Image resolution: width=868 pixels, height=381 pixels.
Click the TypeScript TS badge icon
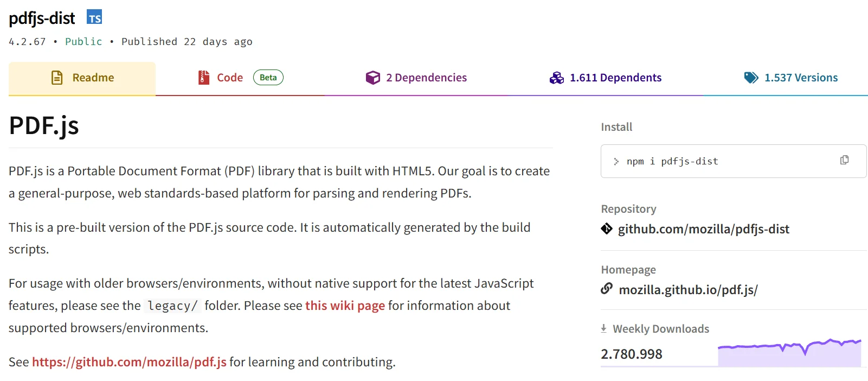[x=94, y=17]
